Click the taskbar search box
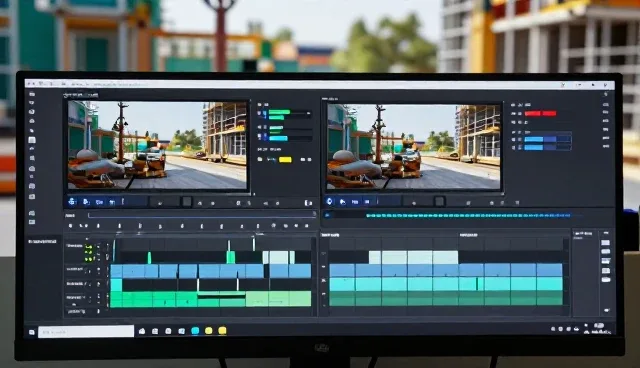 click(86, 332)
